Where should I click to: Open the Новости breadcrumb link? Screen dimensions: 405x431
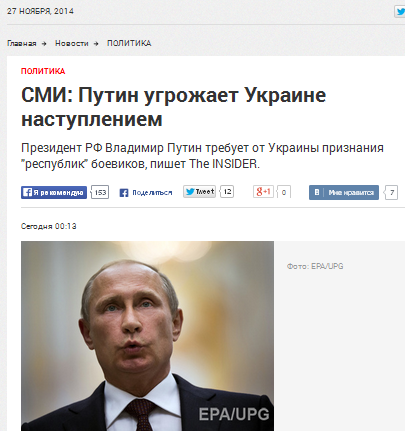point(72,43)
